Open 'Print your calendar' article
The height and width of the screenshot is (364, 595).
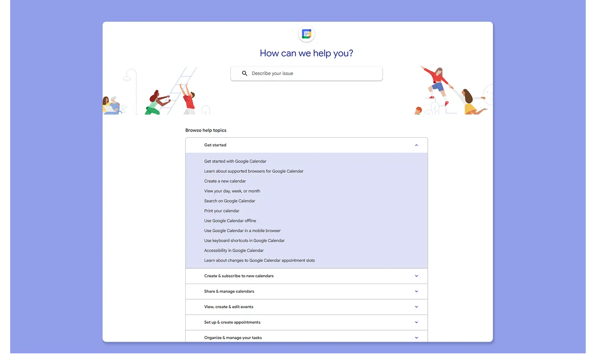pyautogui.click(x=222, y=211)
